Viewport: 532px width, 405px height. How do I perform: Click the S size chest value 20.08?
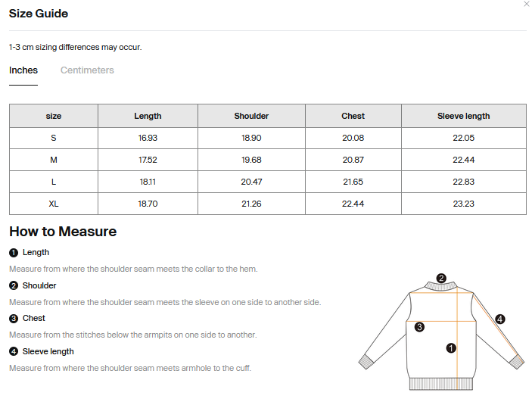[x=353, y=139]
